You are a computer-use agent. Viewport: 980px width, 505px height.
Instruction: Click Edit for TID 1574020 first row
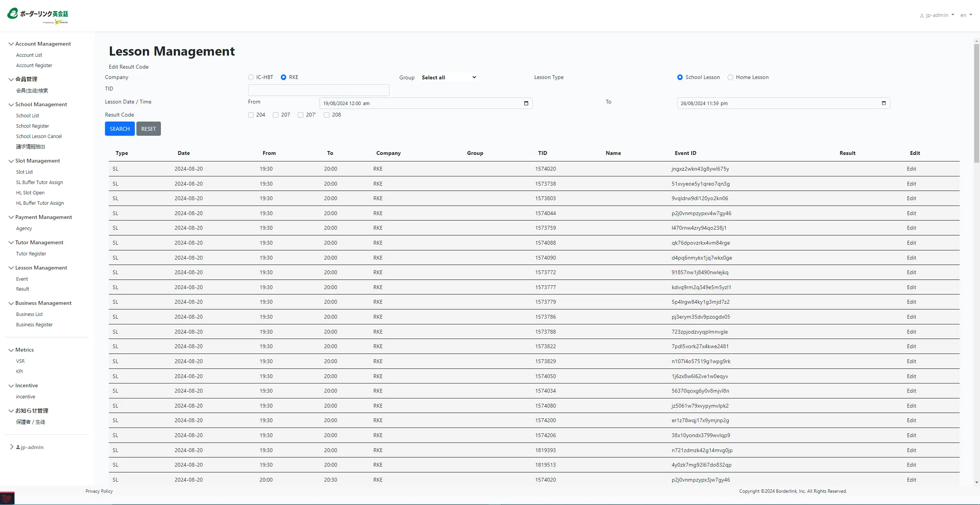click(x=911, y=169)
